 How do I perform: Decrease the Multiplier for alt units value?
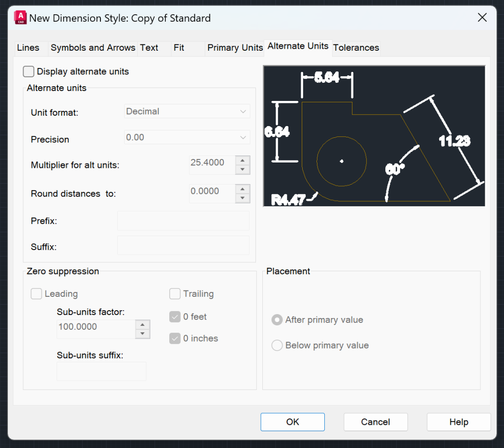243,169
